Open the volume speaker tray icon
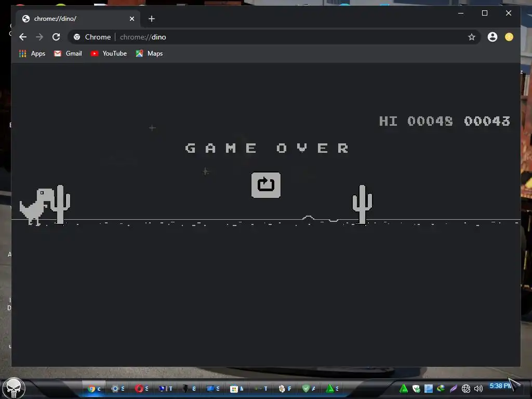 tap(478, 389)
